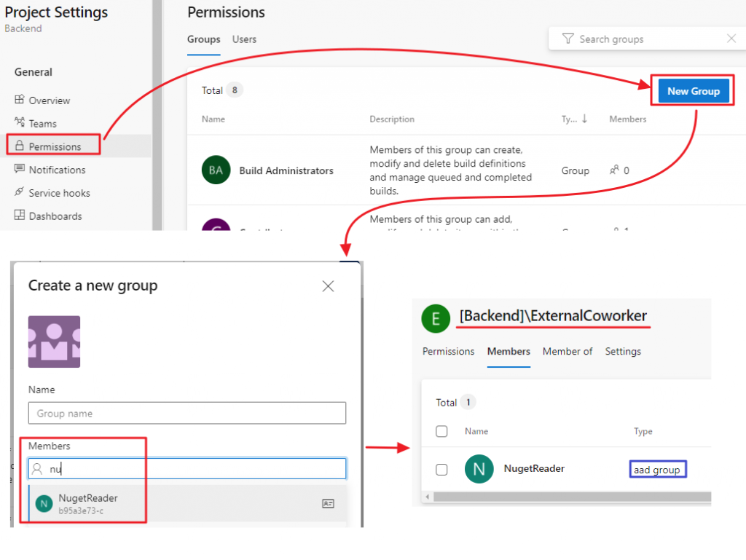Select the NugetReader search suggestion
Screen dimensions: 746x560
(x=187, y=503)
